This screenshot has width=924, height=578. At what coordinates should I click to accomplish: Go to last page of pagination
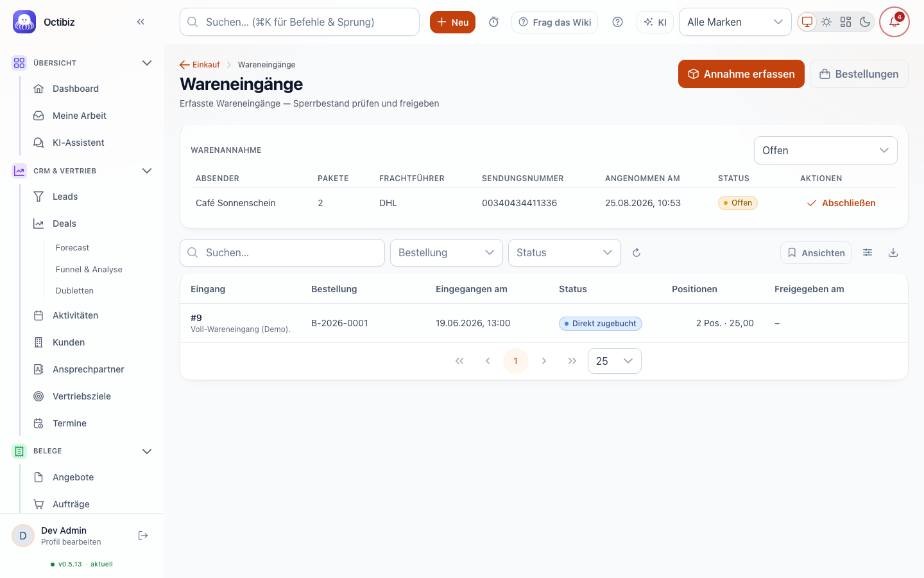(x=572, y=361)
